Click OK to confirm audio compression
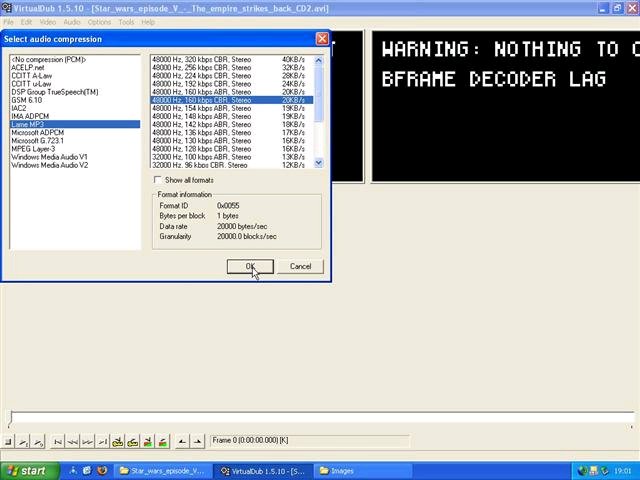 pos(250,267)
